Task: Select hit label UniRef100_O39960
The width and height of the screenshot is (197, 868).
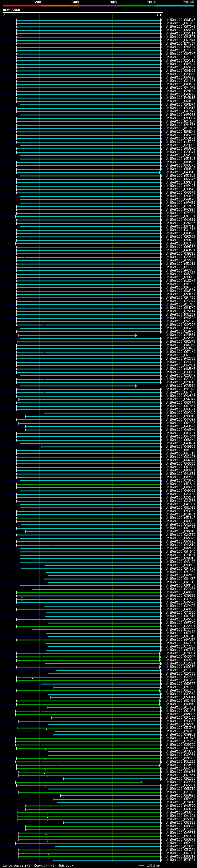Action: (x=180, y=693)
